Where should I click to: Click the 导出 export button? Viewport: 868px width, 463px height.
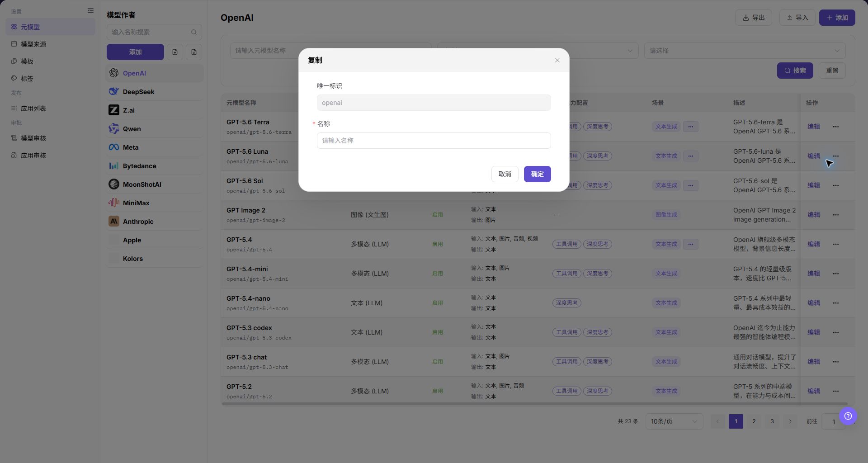[754, 18]
